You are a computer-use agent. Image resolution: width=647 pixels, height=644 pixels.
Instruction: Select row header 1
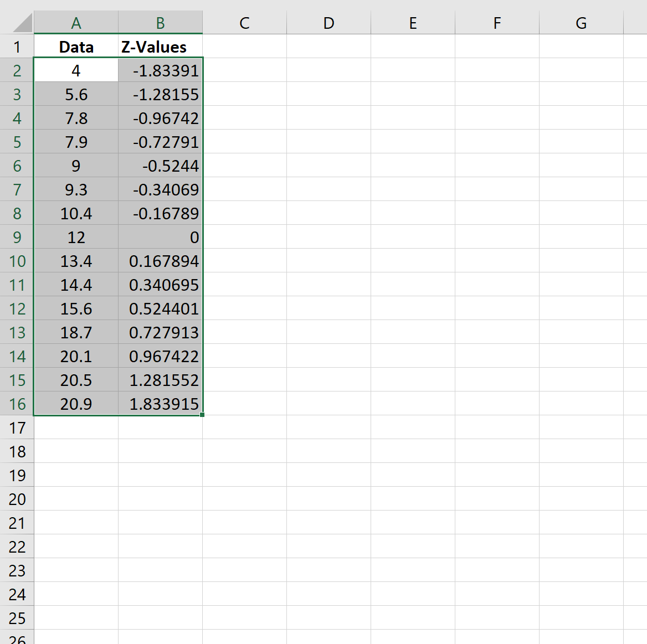[17, 47]
